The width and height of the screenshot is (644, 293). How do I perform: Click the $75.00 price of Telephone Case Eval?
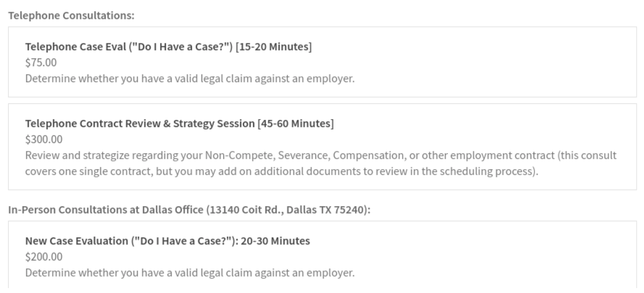coord(41,62)
